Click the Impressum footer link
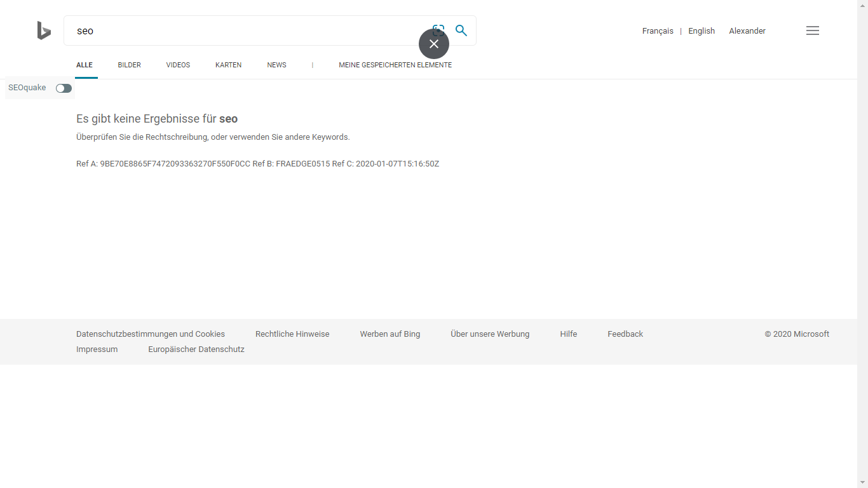The height and width of the screenshot is (488, 868). tap(97, 349)
